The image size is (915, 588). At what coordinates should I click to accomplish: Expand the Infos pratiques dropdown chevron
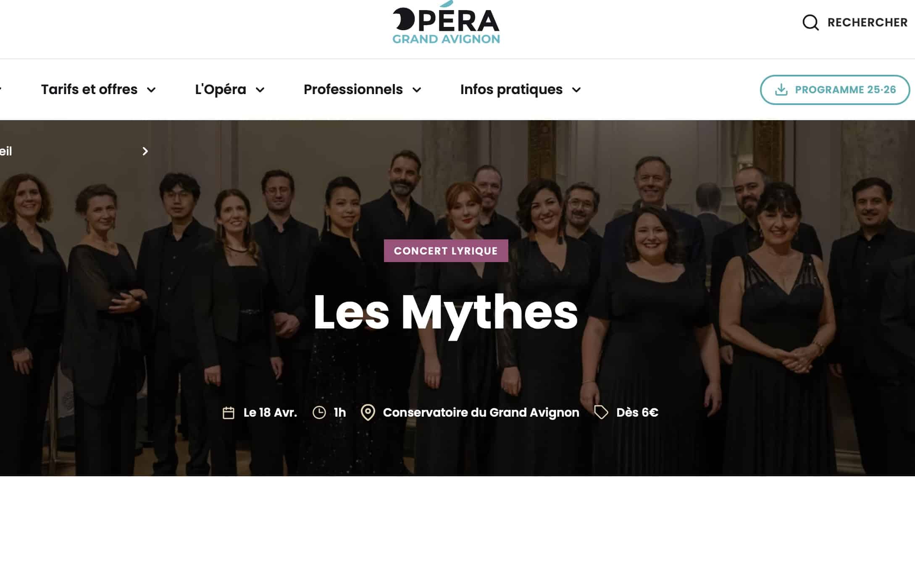pos(576,90)
